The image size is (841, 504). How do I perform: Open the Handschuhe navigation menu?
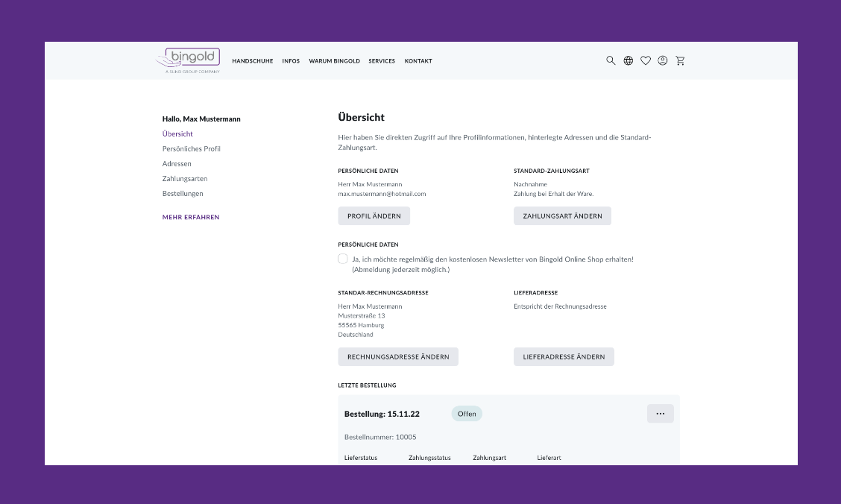[x=253, y=61]
